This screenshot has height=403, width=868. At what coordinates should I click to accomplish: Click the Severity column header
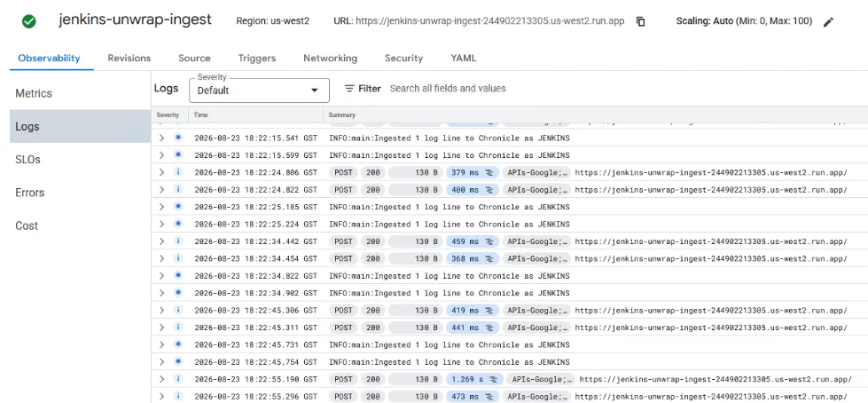(168, 115)
